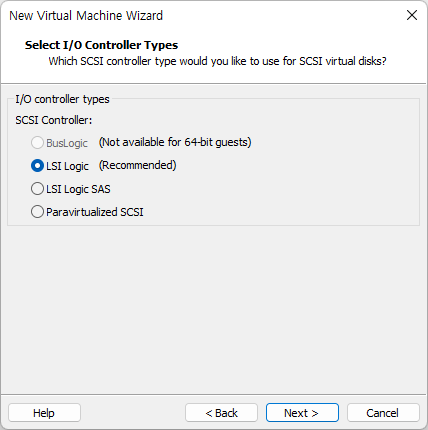
Task: Go to the next wizard step
Action: click(x=302, y=413)
